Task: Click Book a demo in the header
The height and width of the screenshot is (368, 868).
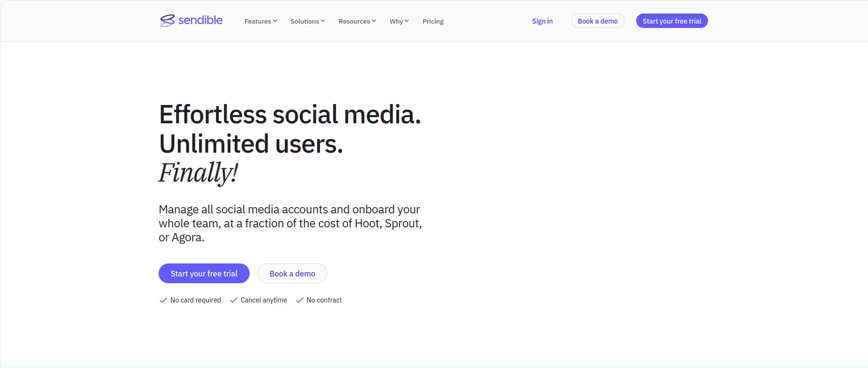Action: click(598, 21)
